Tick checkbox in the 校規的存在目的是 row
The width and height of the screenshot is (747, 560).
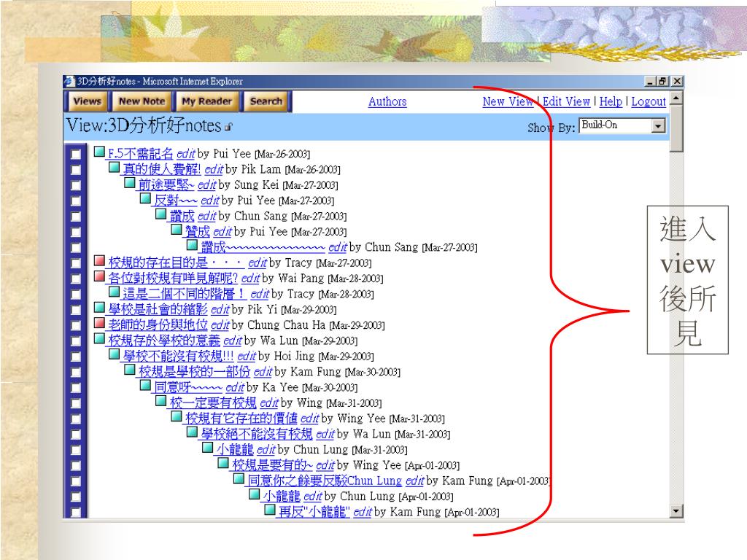click(75, 263)
